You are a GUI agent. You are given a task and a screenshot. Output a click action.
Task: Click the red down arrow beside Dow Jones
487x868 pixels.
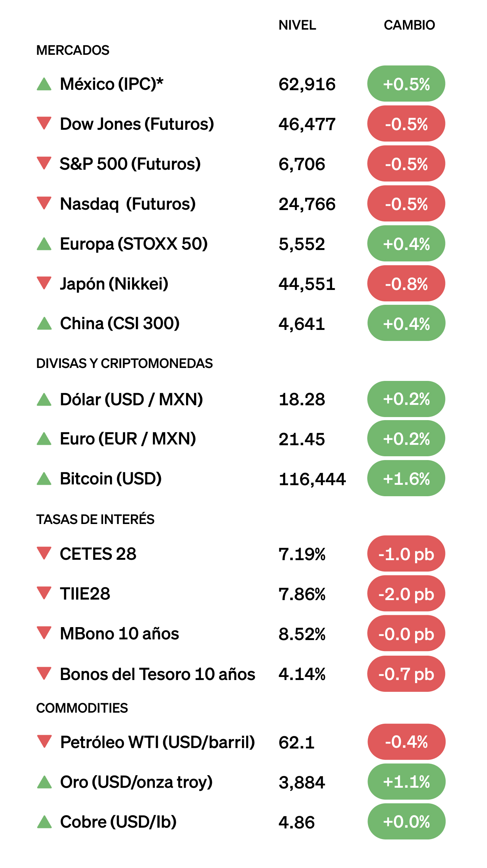44,123
